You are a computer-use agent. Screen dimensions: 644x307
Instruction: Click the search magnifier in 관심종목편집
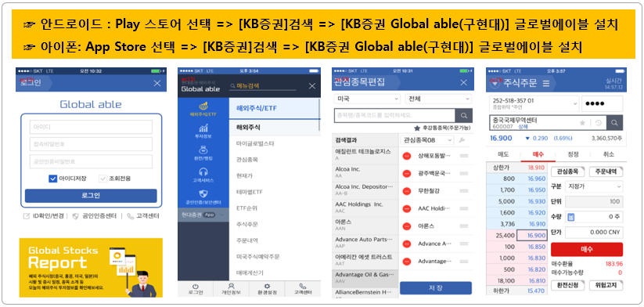(464, 115)
